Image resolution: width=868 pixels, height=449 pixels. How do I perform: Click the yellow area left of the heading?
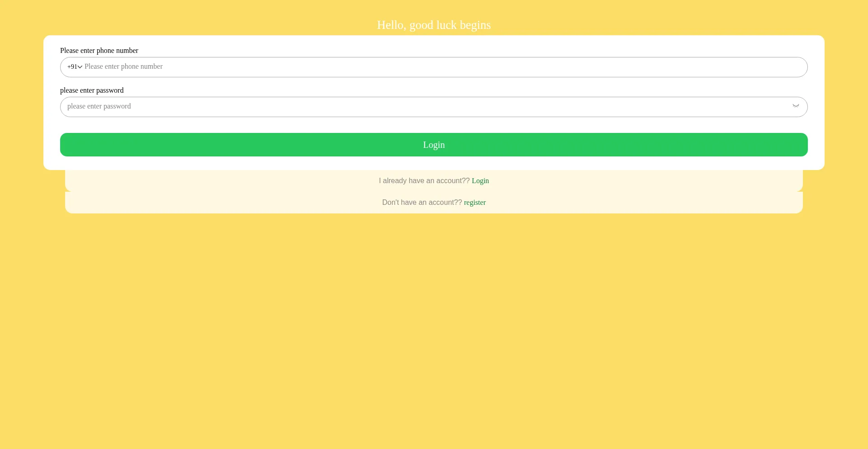coord(181,18)
